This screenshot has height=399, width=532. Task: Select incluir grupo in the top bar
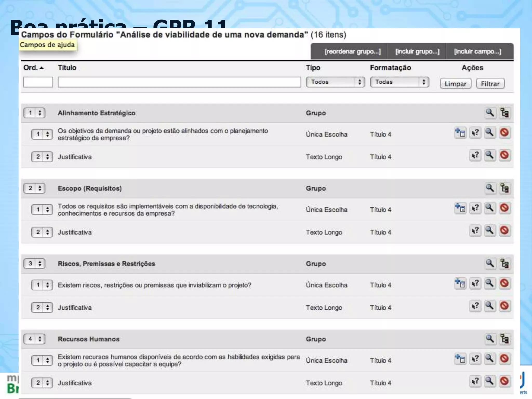(417, 51)
